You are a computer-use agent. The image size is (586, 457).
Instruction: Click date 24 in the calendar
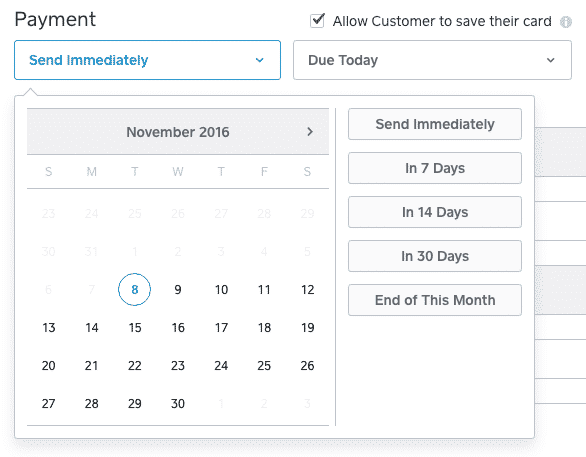(x=221, y=365)
